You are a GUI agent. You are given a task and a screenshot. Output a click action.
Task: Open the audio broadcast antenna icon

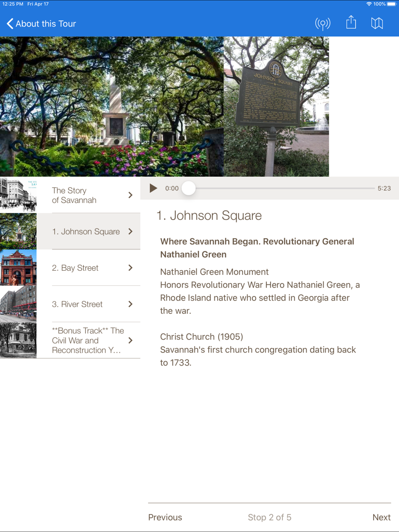pyautogui.click(x=323, y=24)
